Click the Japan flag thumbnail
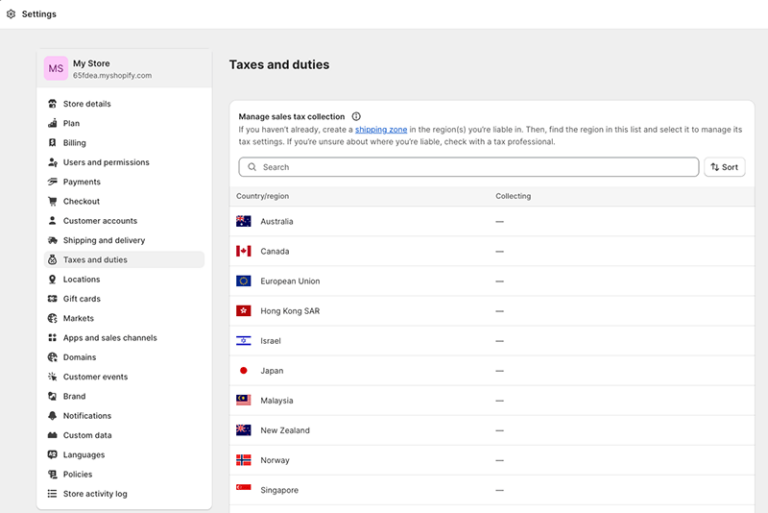The height and width of the screenshot is (513, 768). coord(243,370)
